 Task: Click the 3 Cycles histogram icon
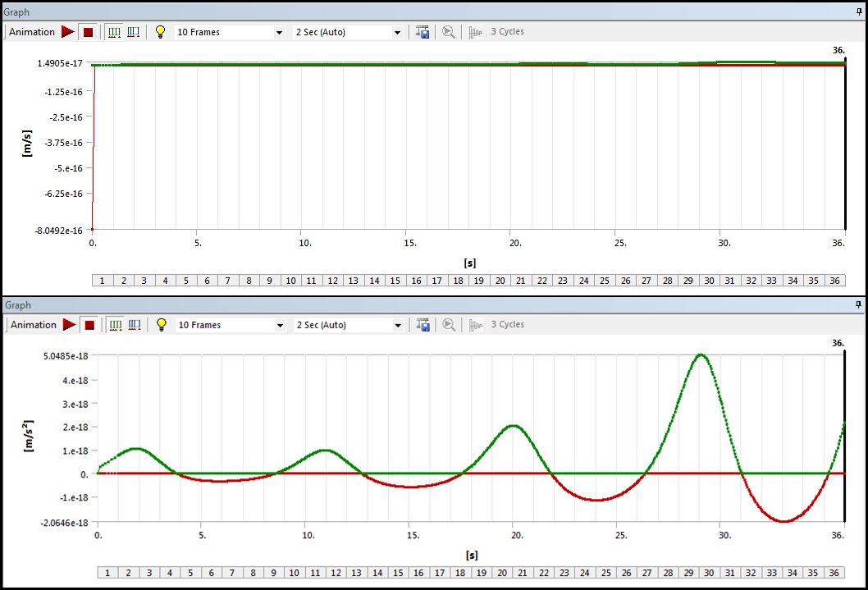pos(475,31)
